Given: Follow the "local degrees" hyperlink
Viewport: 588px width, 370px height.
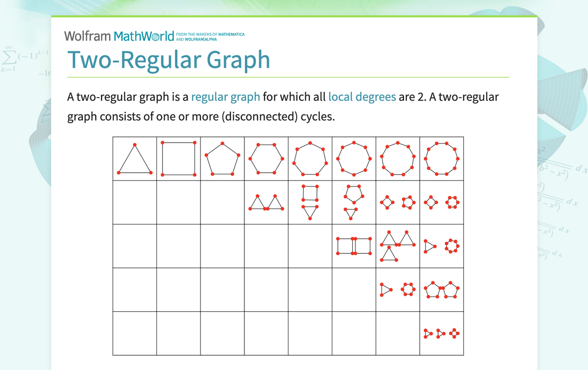Looking at the screenshot, I should (362, 97).
